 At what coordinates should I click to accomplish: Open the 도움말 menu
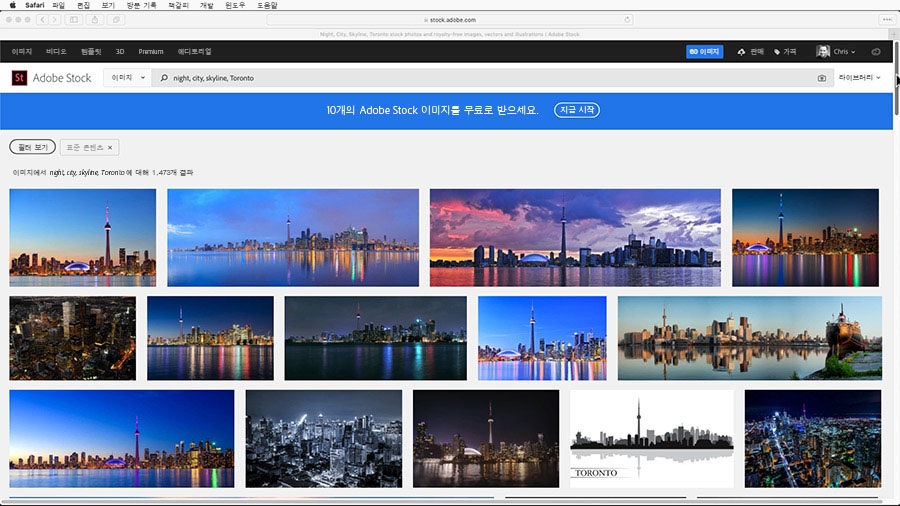pos(267,5)
